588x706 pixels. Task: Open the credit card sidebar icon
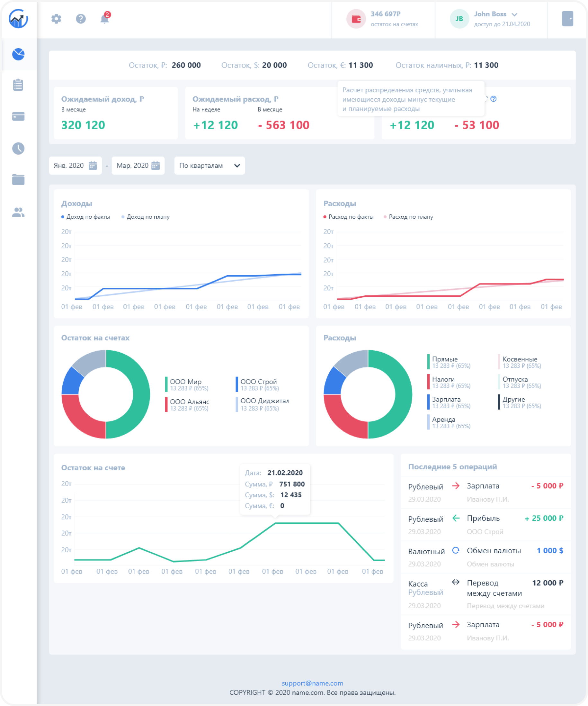pyautogui.click(x=18, y=116)
